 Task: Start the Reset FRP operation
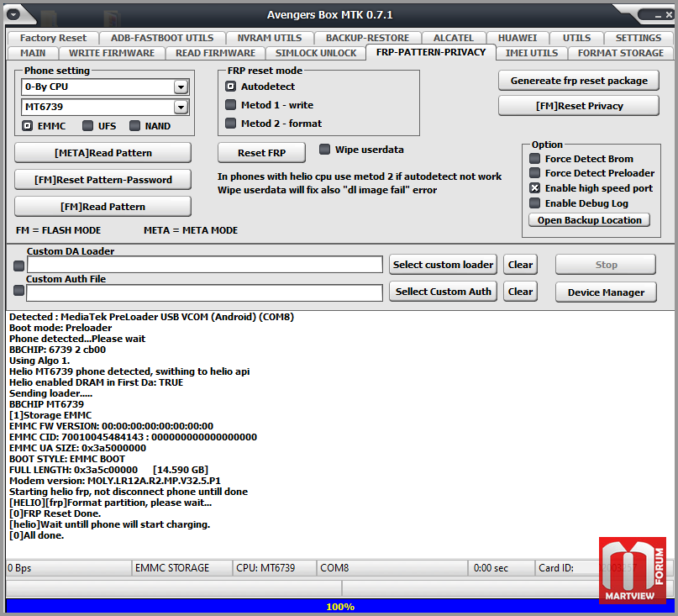(x=261, y=153)
